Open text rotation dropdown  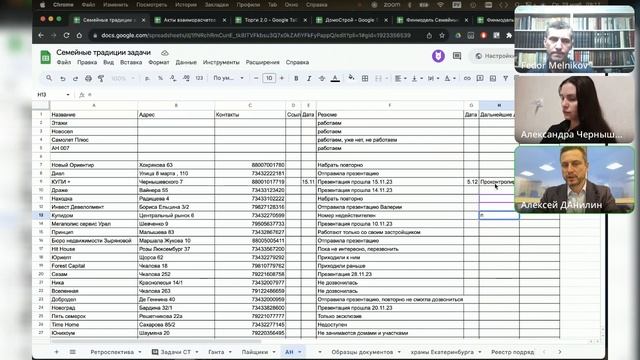(450, 78)
